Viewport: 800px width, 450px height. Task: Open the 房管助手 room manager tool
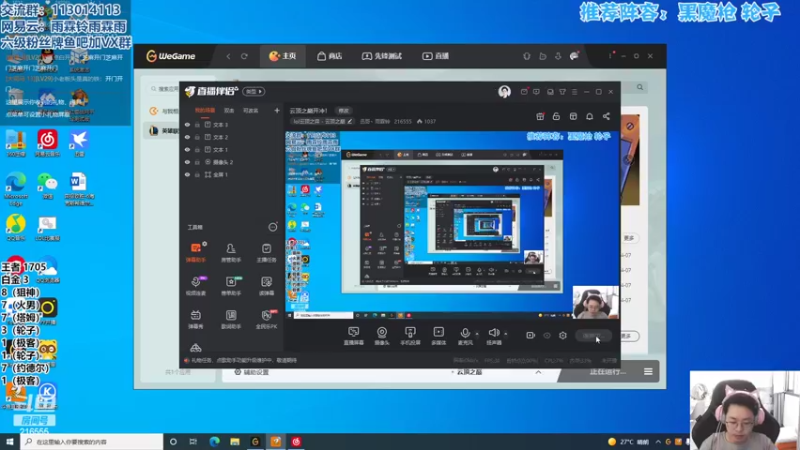click(231, 253)
